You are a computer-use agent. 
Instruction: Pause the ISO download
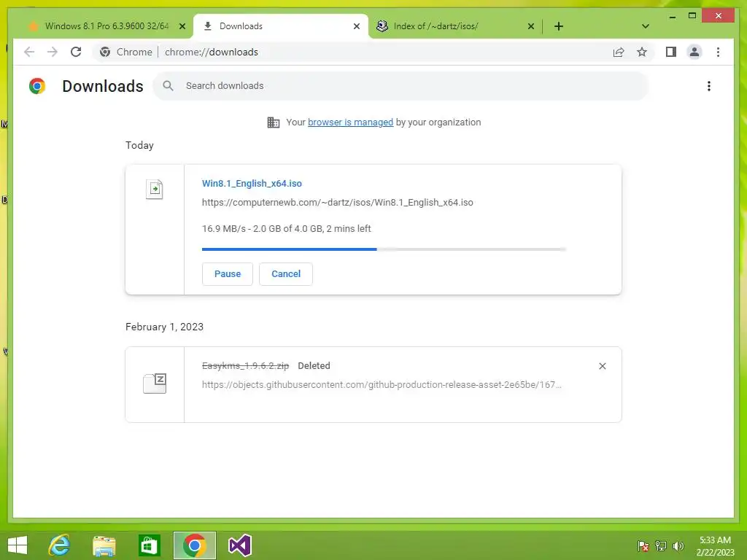228,274
